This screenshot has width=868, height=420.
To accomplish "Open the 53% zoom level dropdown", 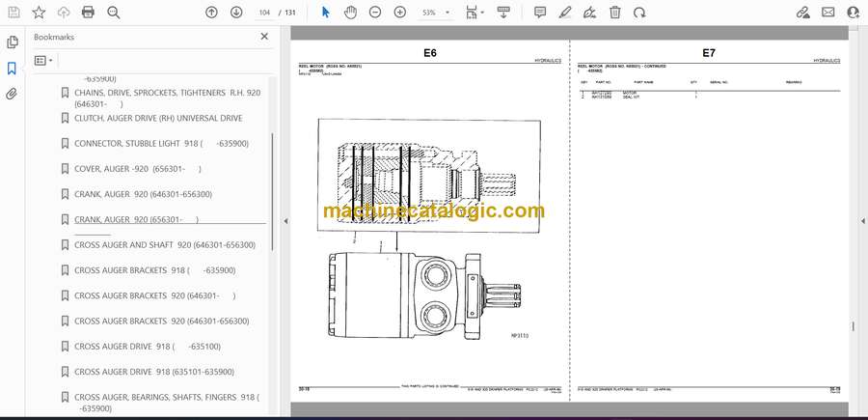I will click(436, 13).
